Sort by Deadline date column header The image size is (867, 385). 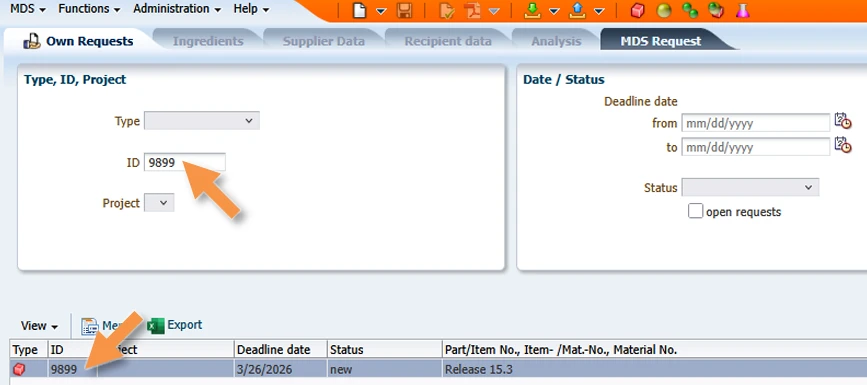coord(280,350)
